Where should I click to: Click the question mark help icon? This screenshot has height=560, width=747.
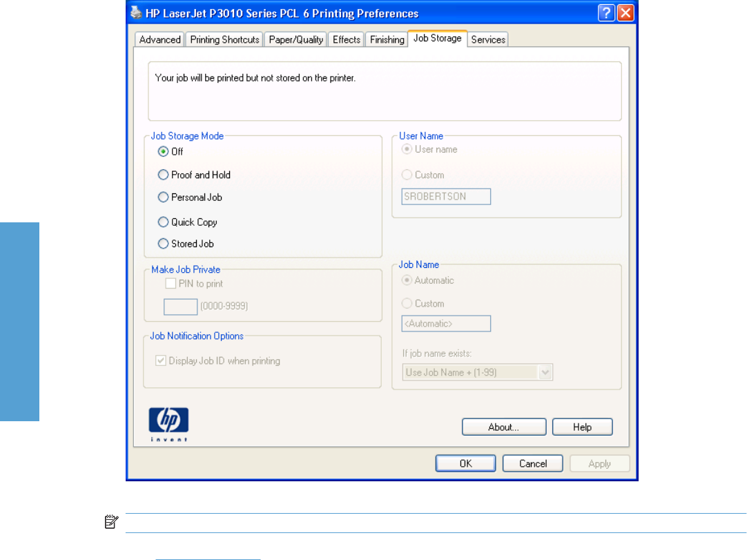(606, 13)
